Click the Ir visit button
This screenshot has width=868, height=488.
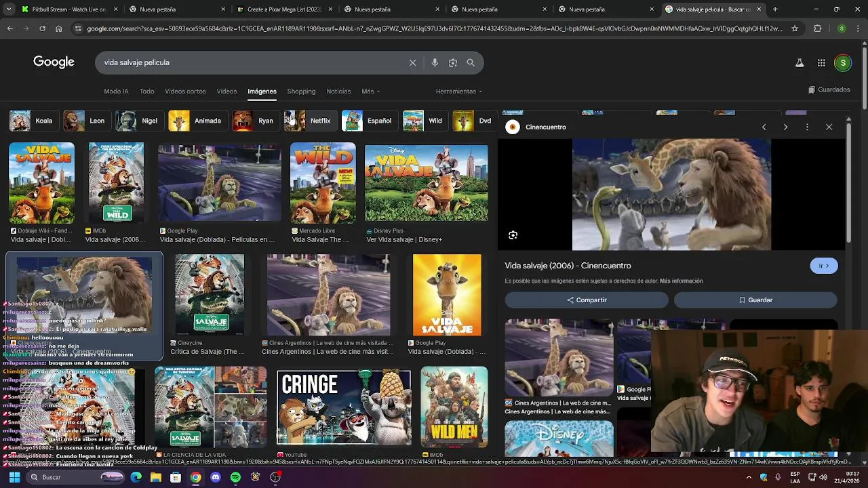click(x=824, y=266)
